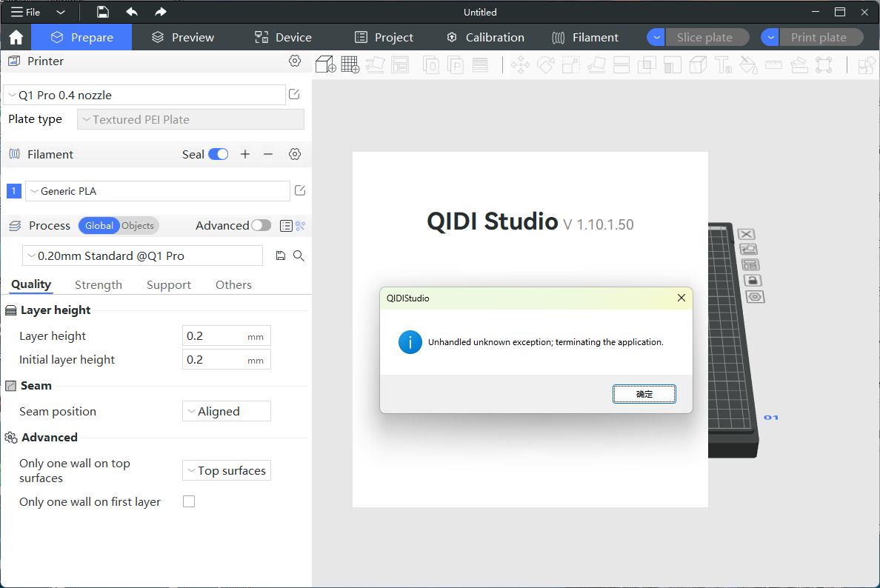Click the Home icon

(x=16, y=38)
